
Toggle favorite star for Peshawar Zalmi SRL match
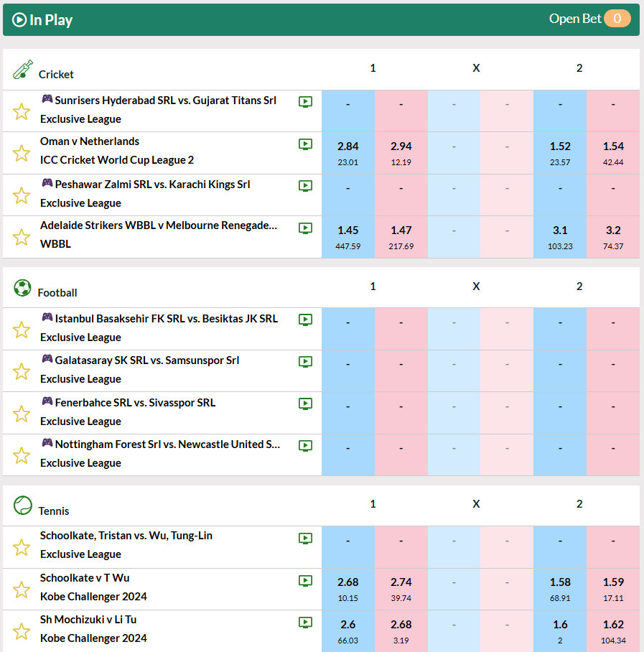click(x=22, y=195)
